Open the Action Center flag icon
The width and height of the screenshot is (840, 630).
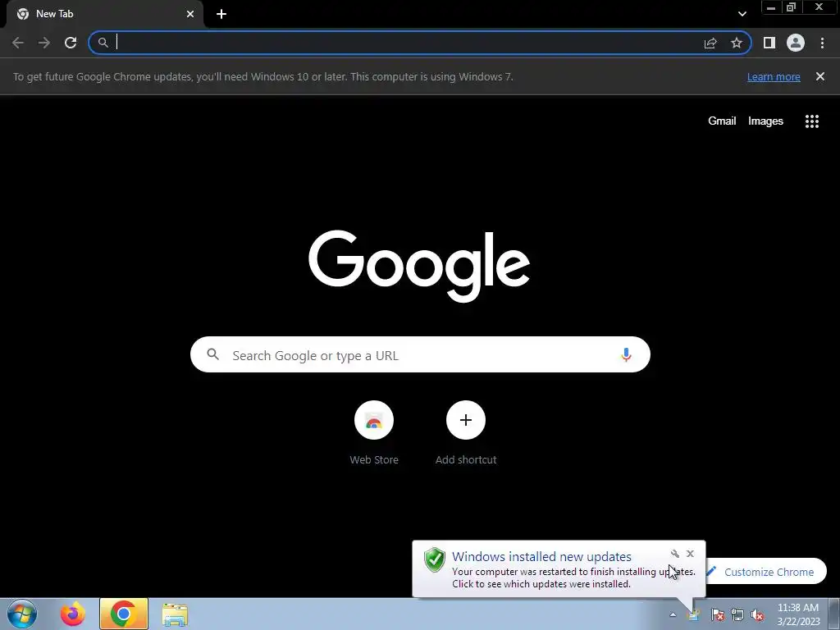pos(717,615)
